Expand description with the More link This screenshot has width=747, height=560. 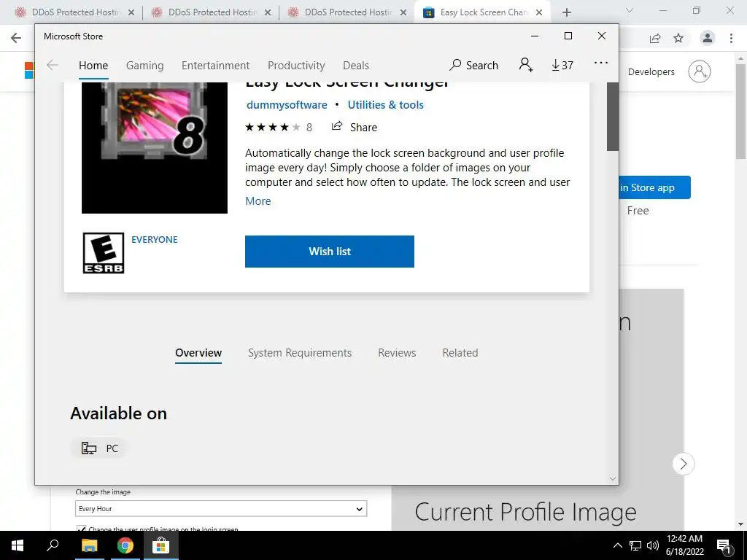[x=258, y=201]
